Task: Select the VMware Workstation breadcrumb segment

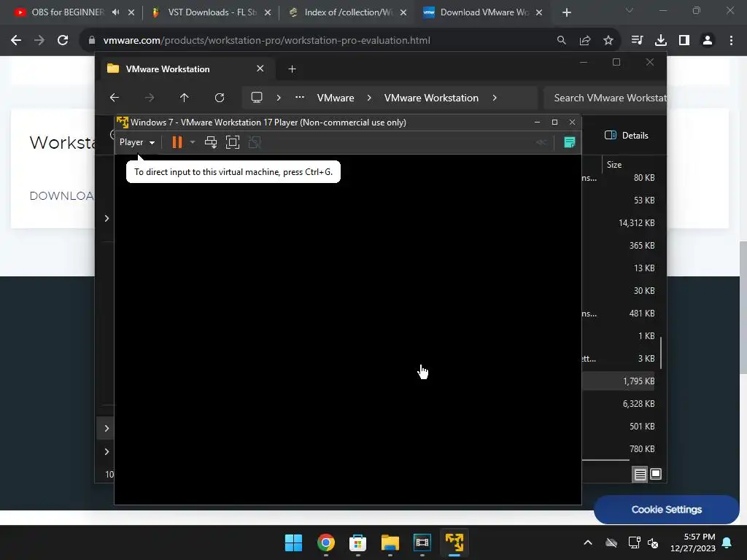Action: pyautogui.click(x=431, y=98)
